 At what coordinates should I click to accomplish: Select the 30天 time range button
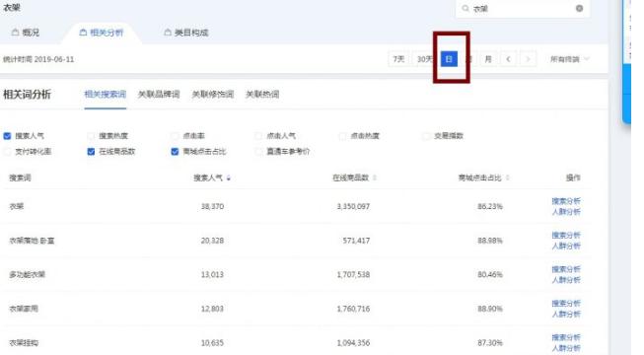[x=424, y=59]
